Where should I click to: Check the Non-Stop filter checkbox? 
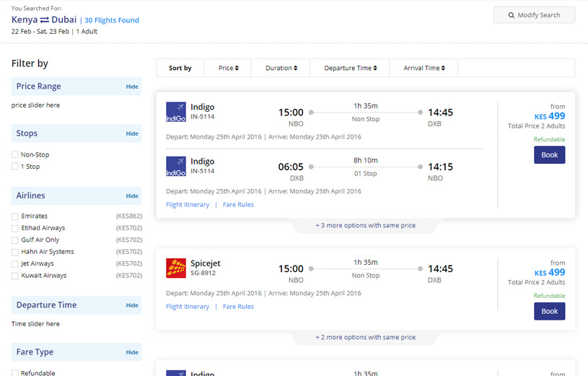point(15,154)
